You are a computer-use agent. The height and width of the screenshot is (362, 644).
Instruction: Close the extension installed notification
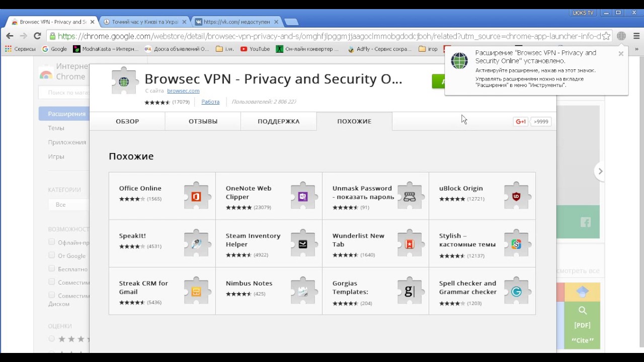[x=621, y=53]
